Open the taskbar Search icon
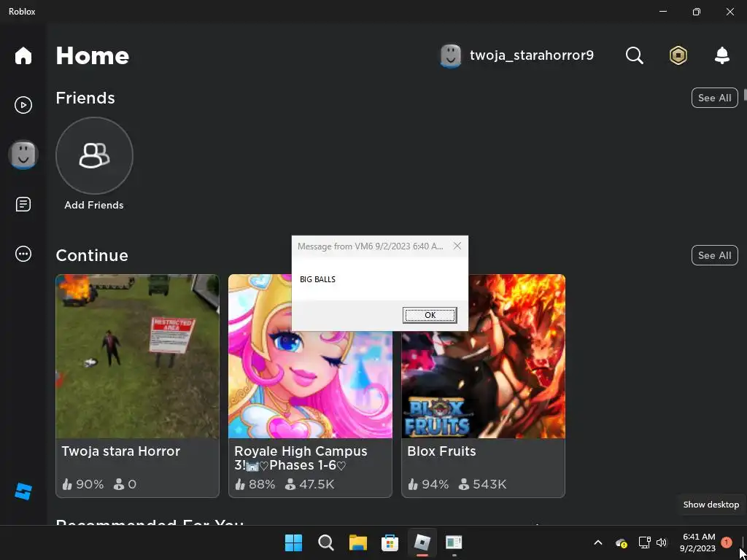Screen dimensions: 747x560 pyautogui.click(x=326, y=542)
